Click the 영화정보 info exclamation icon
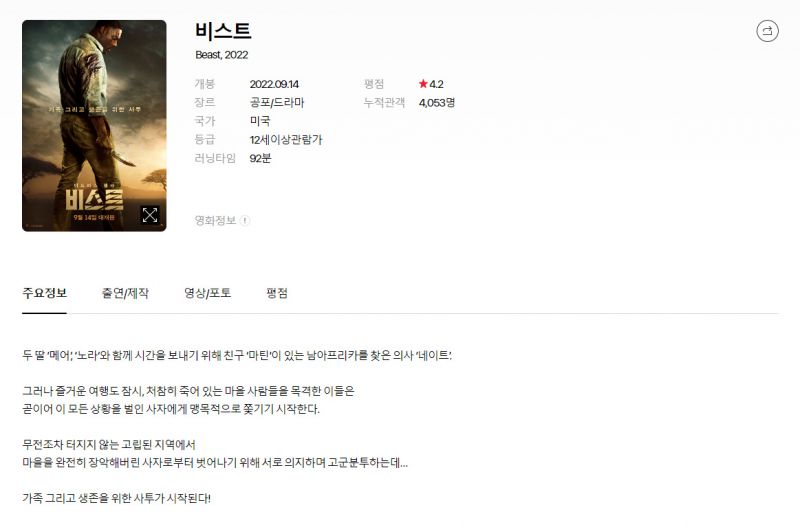 pos(245,220)
